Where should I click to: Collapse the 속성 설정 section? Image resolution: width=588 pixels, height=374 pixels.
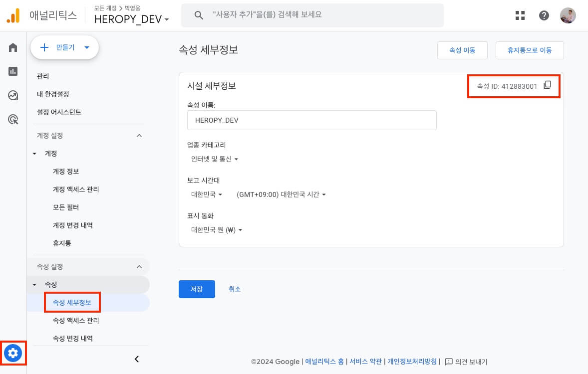click(139, 266)
